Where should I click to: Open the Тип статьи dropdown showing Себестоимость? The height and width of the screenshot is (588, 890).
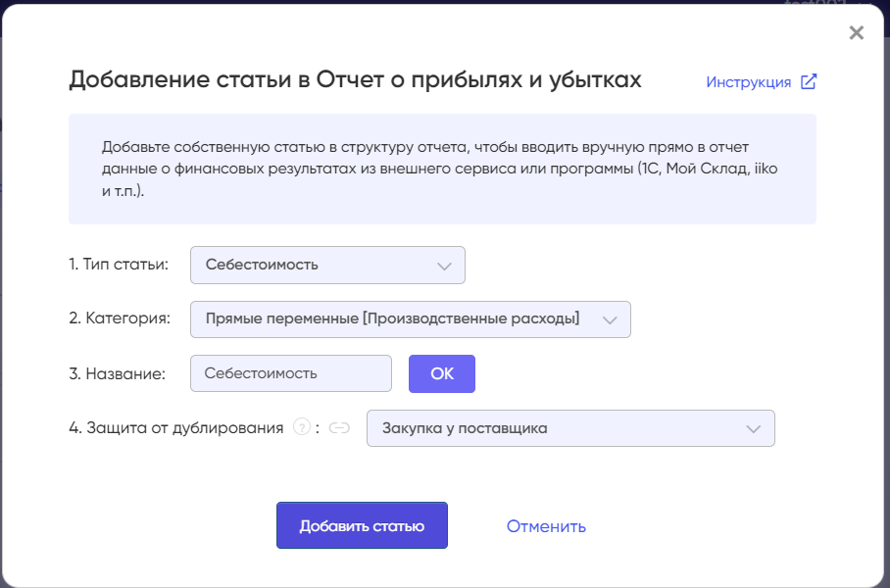coord(327,265)
